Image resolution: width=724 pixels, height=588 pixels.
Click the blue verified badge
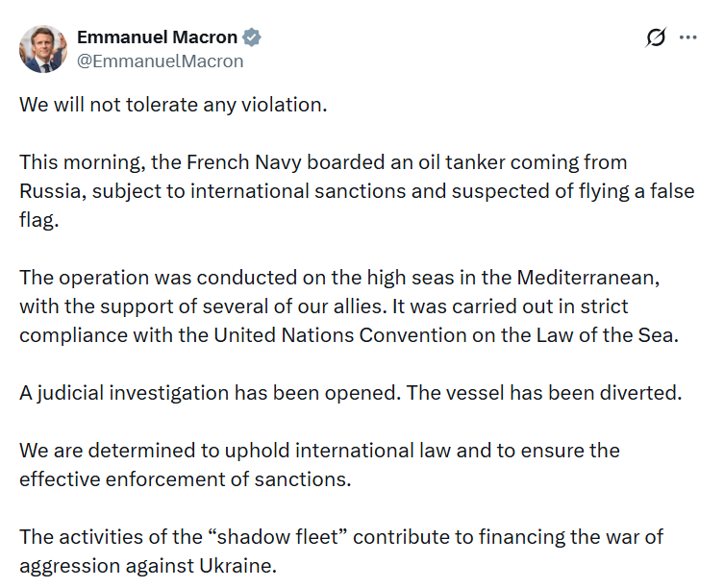point(252,37)
